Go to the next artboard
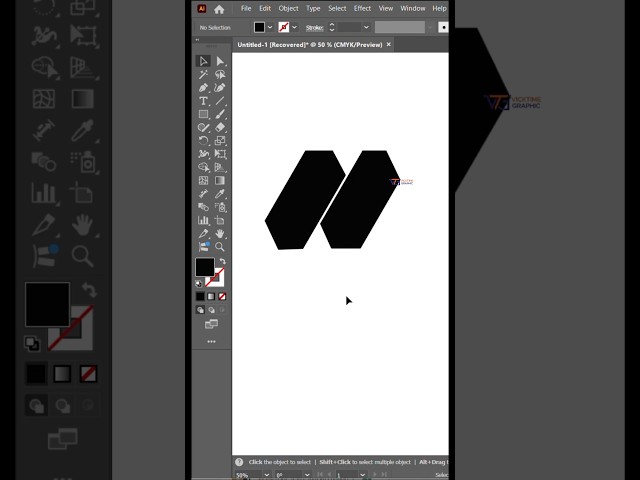Screen dimensions: 640x480 pos(375,475)
